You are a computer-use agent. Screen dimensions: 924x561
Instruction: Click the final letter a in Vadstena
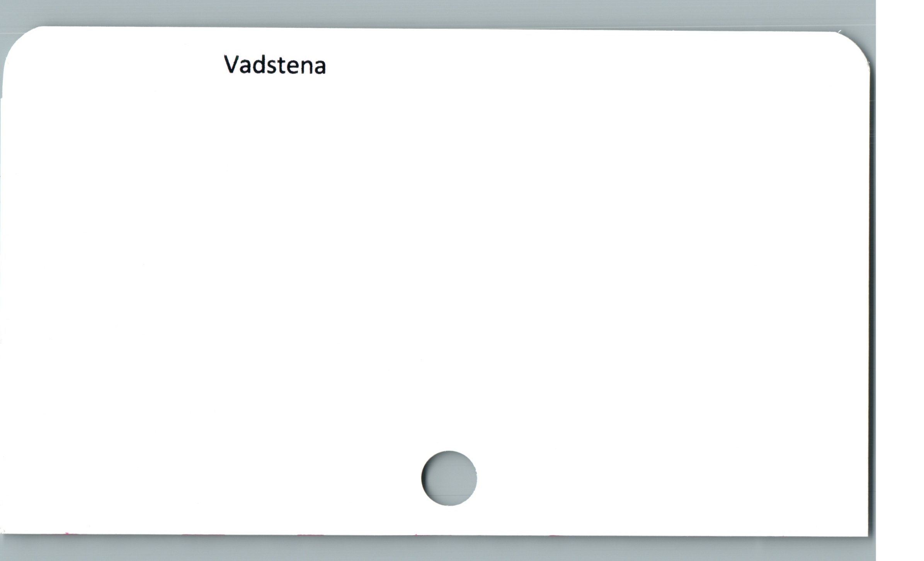pos(320,67)
